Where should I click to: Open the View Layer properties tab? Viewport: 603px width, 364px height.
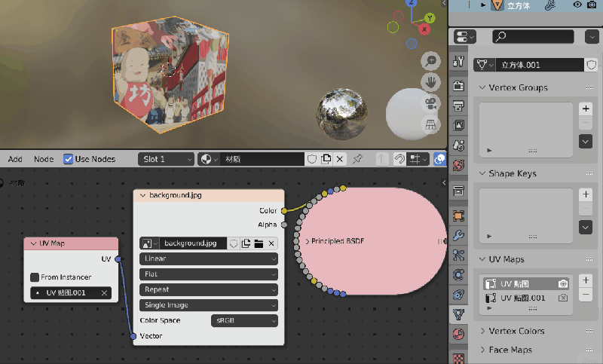458,125
